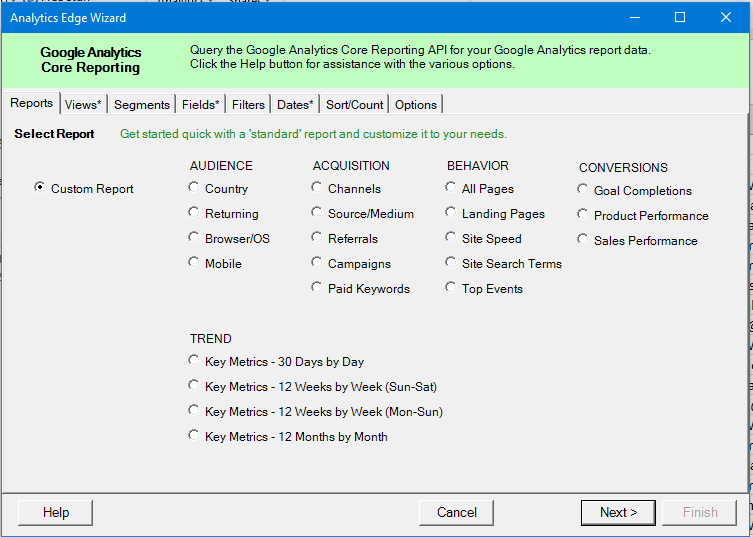Go to the Segments tab
Viewport: 753px width, 537px height.
[x=142, y=105]
